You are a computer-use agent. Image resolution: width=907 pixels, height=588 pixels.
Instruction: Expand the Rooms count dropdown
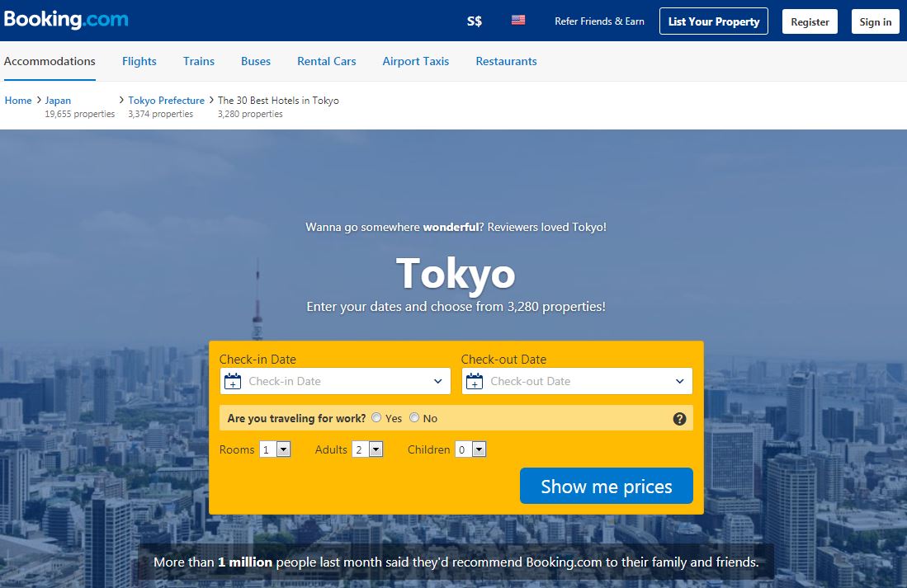[276, 449]
